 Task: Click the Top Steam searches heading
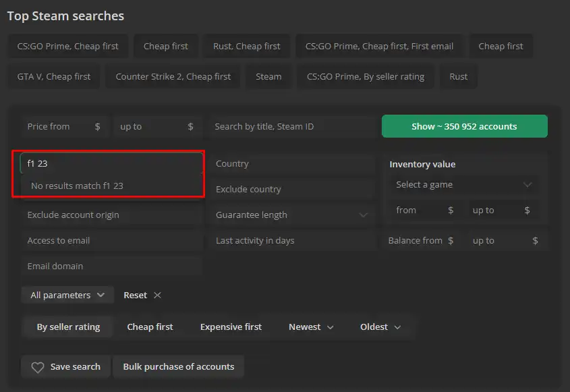(x=66, y=16)
